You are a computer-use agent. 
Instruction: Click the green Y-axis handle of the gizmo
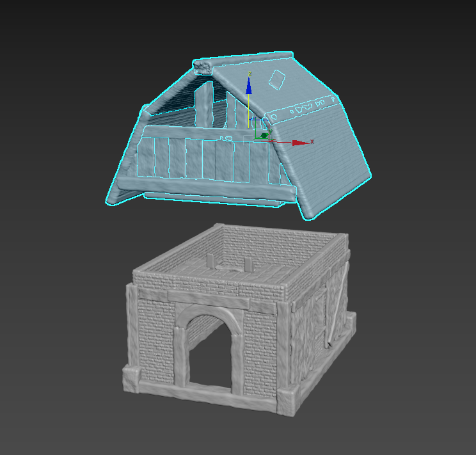(x=265, y=136)
